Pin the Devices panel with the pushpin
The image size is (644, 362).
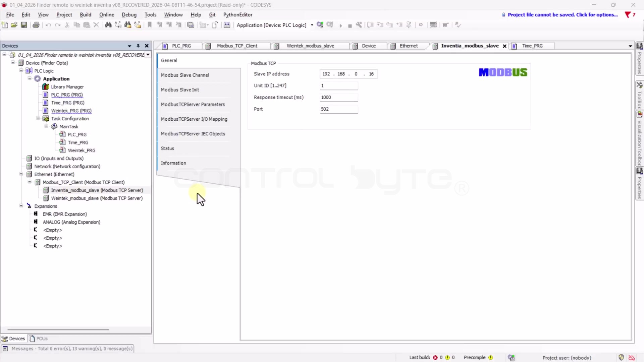tap(138, 46)
